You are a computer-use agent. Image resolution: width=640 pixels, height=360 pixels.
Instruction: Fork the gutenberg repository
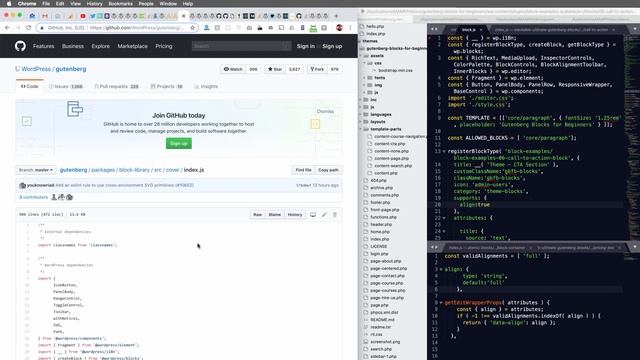pyautogui.click(x=317, y=69)
